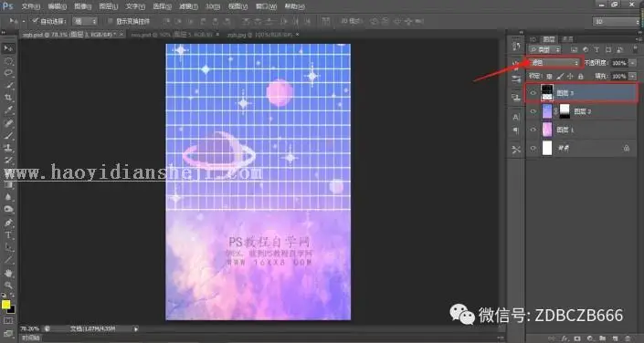Open the auto-select target dropdown
This screenshot has width=644, height=343.
(85, 21)
